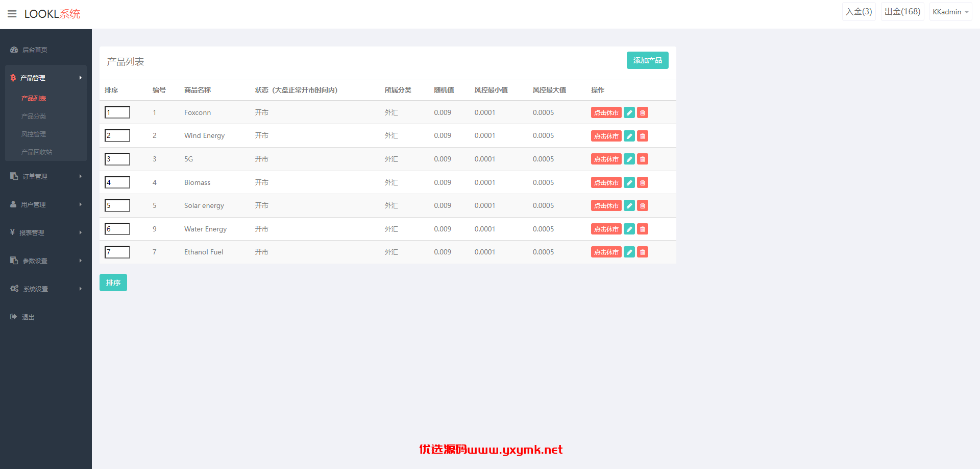Toggle 点击休市 for Ethanol Fuel
The height and width of the screenshot is (469, 980).
[606, 252]
